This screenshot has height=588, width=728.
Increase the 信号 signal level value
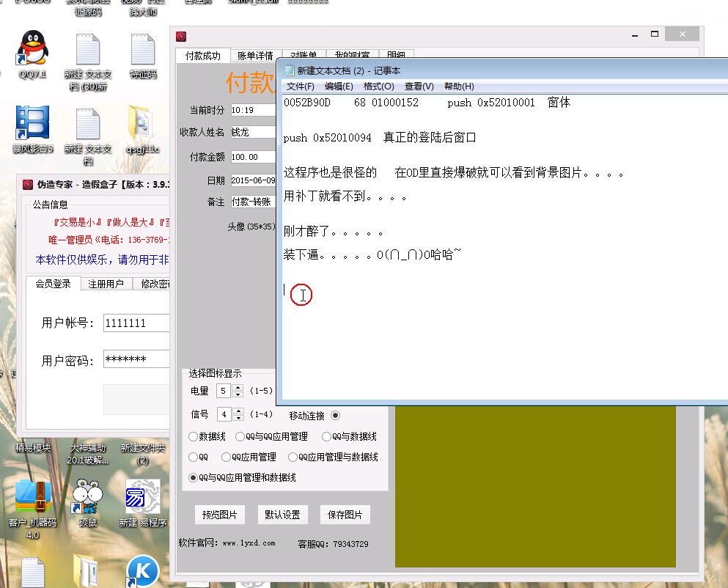pyautogui.click(x=238, y=411)
